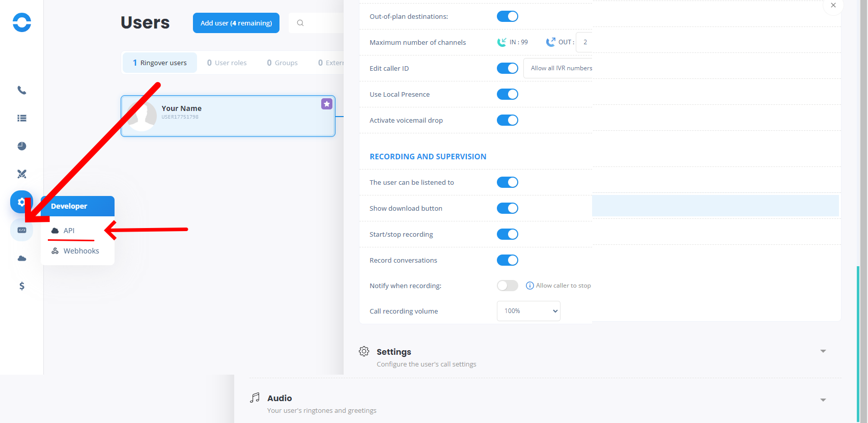Click the OUT channels number field
This screenshot has height=423, width=868.
(584, 42)
